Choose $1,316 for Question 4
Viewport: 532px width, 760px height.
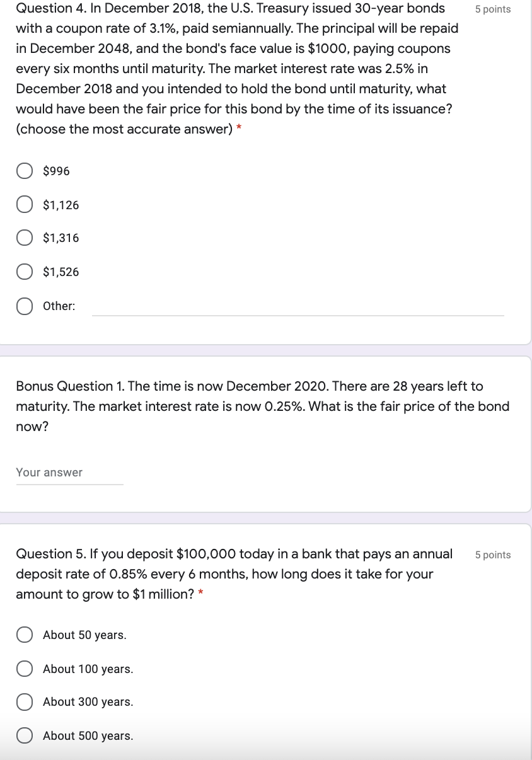coord(25,238)
